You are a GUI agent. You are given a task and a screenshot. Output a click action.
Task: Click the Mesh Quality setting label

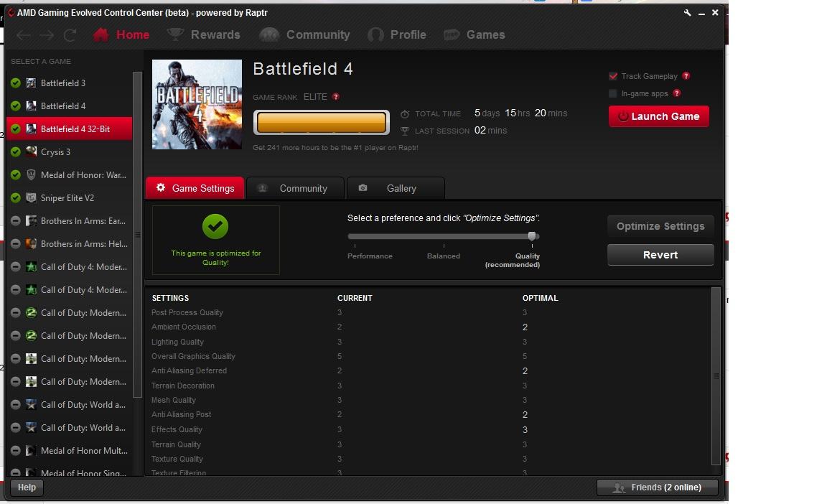174,400
